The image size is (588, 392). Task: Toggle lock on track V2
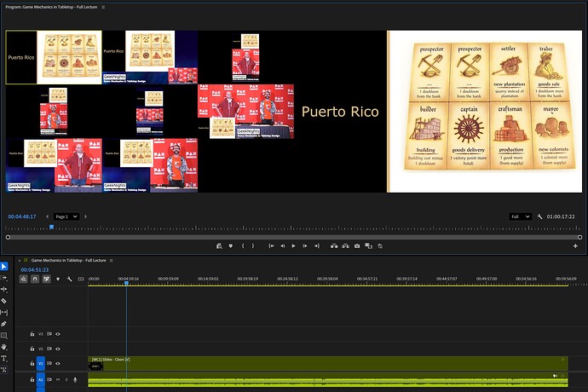32,349
